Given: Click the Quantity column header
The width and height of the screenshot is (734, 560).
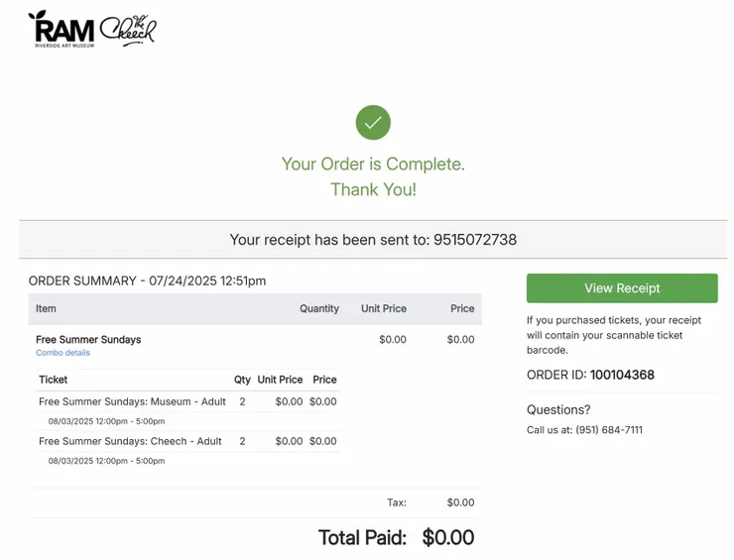Looking at the screenshot, I should [x=319, y=308].
